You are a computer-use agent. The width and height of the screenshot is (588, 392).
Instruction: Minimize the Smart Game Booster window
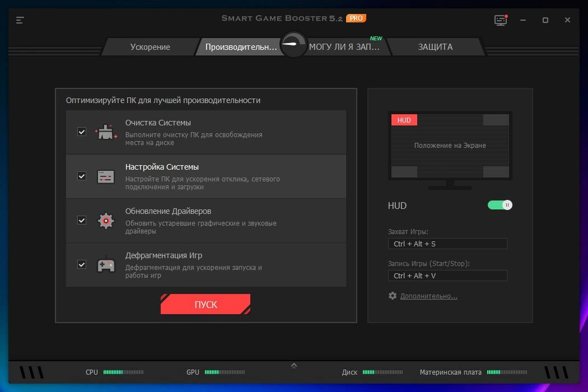click(523, 20)
